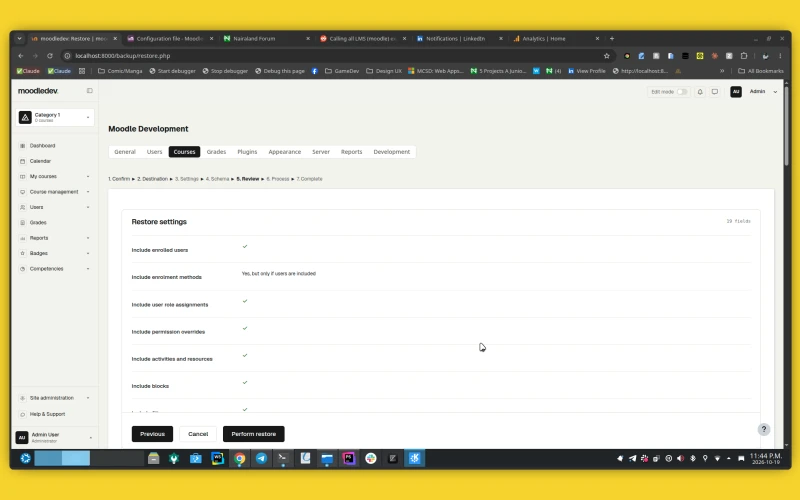Image resolution: width=800 pixels, height=500 pixels.
Task: Click the Previous button
Action: click(x=152, y=434)
